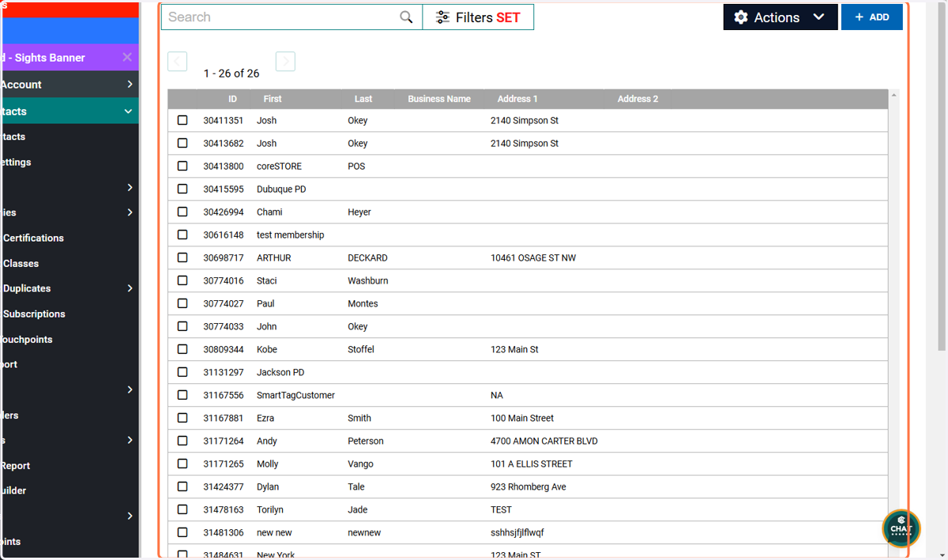Screen dimensions: 948x560
Task: Select ARTHUR DECKARD's checkbox
Action: point(182,257)
